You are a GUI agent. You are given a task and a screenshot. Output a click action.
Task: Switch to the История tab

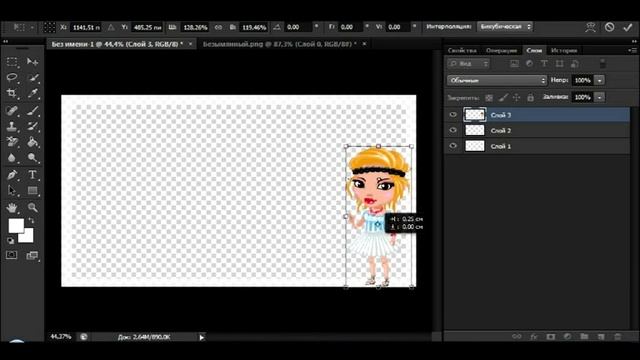(x=564, y=51)
